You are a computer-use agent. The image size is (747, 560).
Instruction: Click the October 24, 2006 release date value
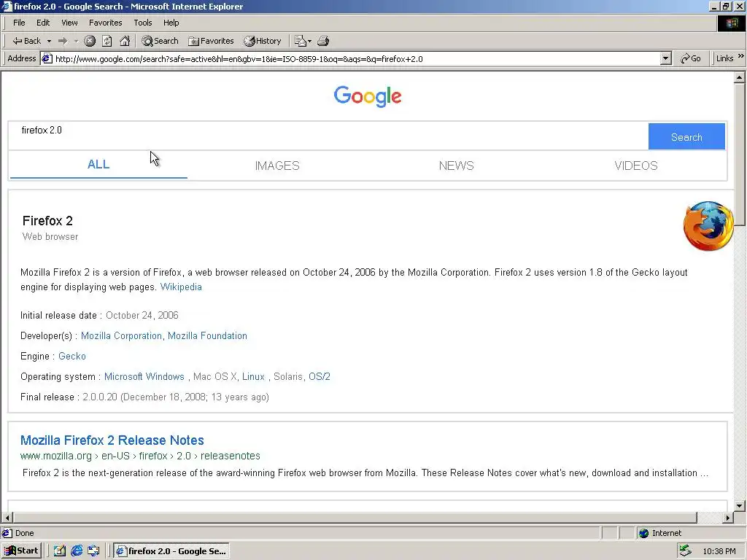[x=142, y=315]
